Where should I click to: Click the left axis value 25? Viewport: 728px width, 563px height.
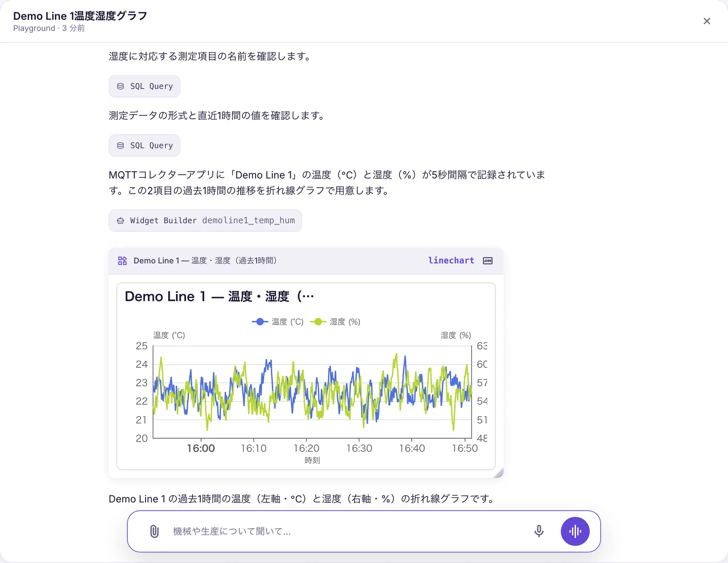tap(142, 346)
